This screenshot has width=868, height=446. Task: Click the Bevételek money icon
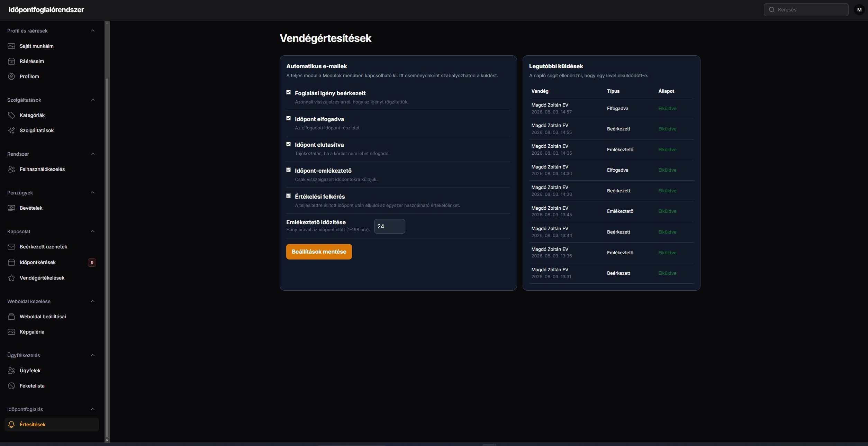[x=11, y=208]
